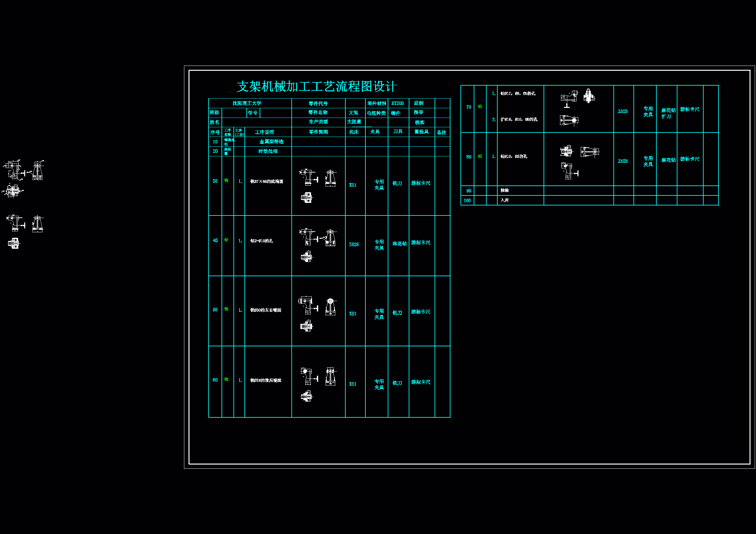Click the 毛坯种类 label cell
The image size is (756, 534).
click(x=376, y=113)
